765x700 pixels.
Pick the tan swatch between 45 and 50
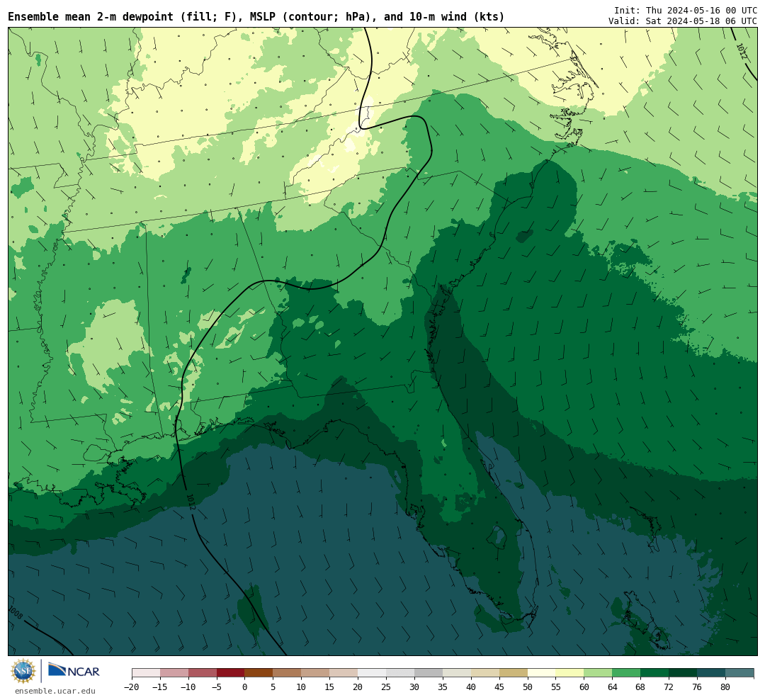pos(514,673)
